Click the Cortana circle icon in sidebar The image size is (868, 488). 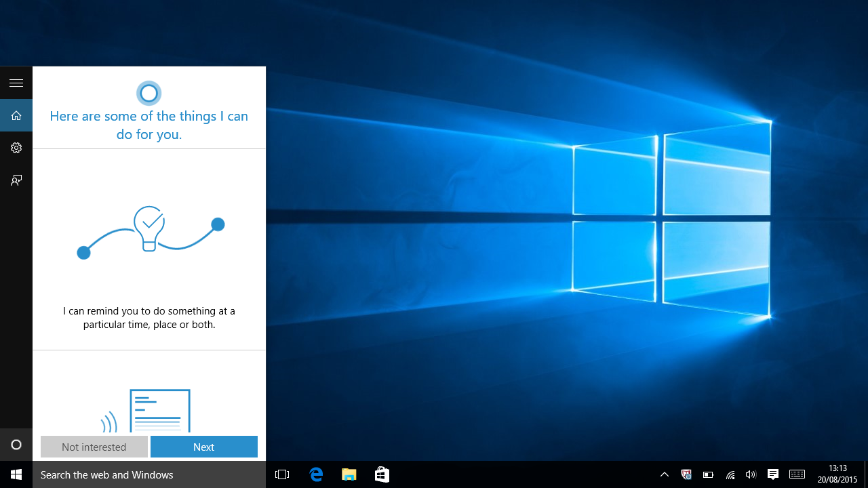click(x=16, y=445)
